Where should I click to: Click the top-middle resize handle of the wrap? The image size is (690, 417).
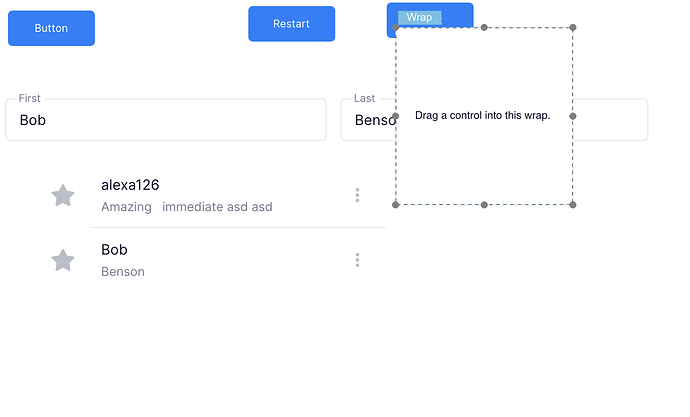point(484,28)
